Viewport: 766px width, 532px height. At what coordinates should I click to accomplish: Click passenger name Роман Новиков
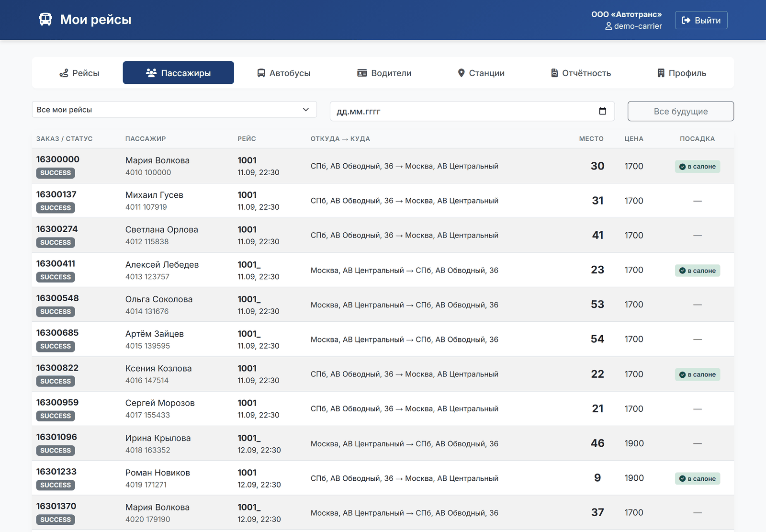(x=158, y=473)
